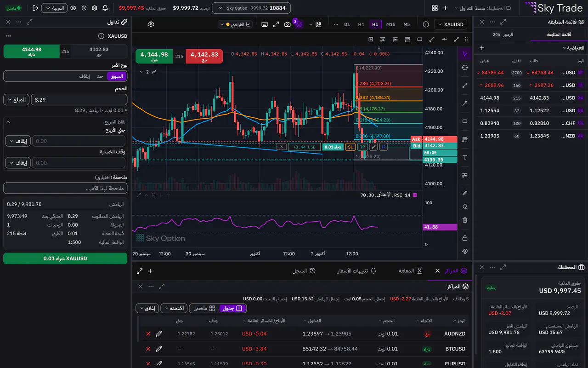Take a chart snapshot with the camera icon
588x368 pixels.
(x=288, y=24)
